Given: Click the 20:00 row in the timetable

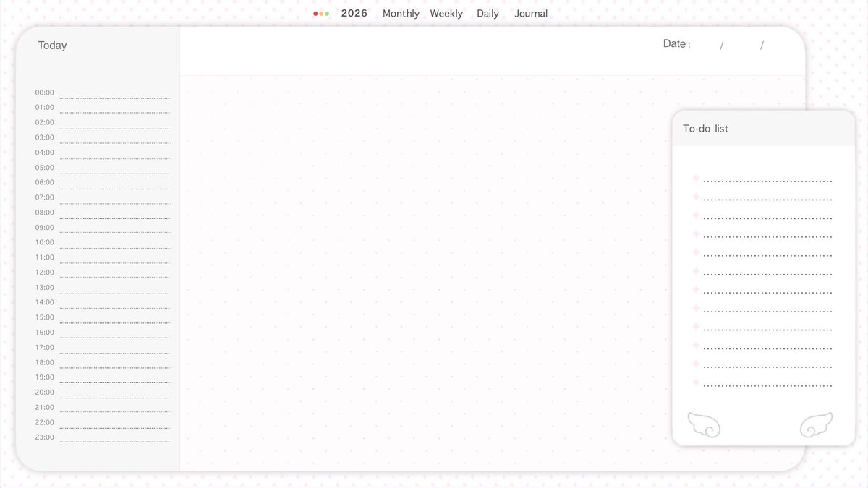Looking at the screenshot, I should click(102, 393).
